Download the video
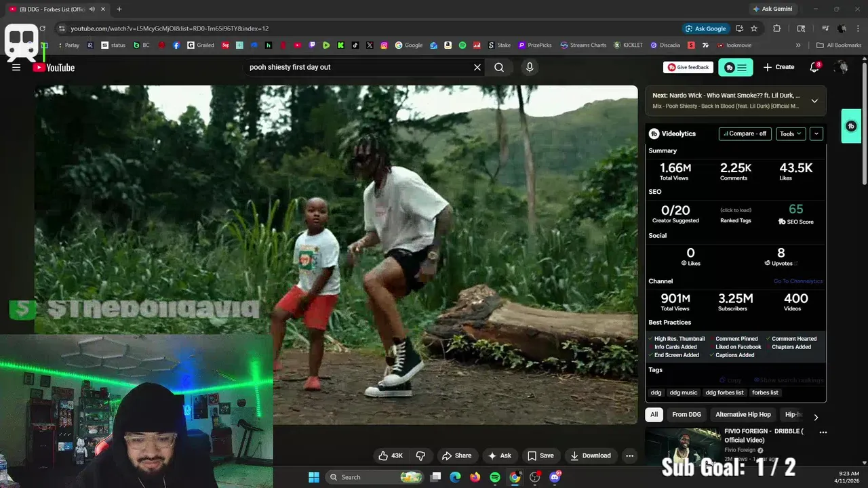The height and width of the screenshot is (488, 868). pyautogui.click(x=591, y=455)
